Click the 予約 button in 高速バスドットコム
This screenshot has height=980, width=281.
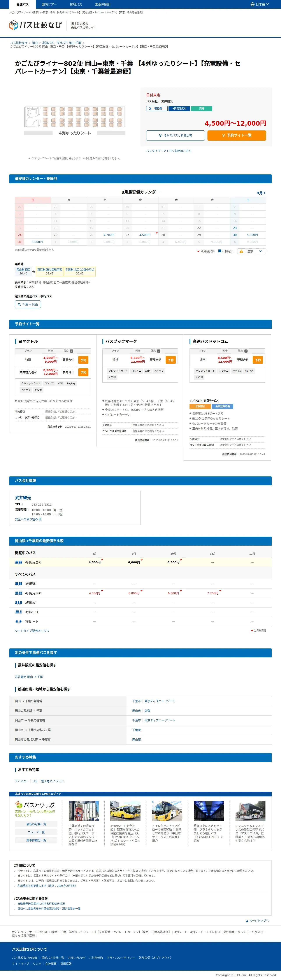[258, 360]
